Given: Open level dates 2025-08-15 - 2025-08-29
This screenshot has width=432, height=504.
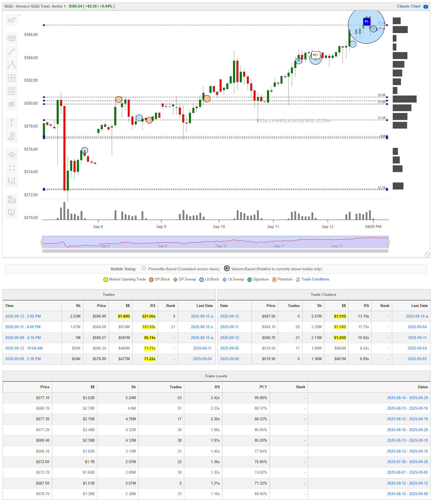Looking at the screenshot, I should [407, 398].
